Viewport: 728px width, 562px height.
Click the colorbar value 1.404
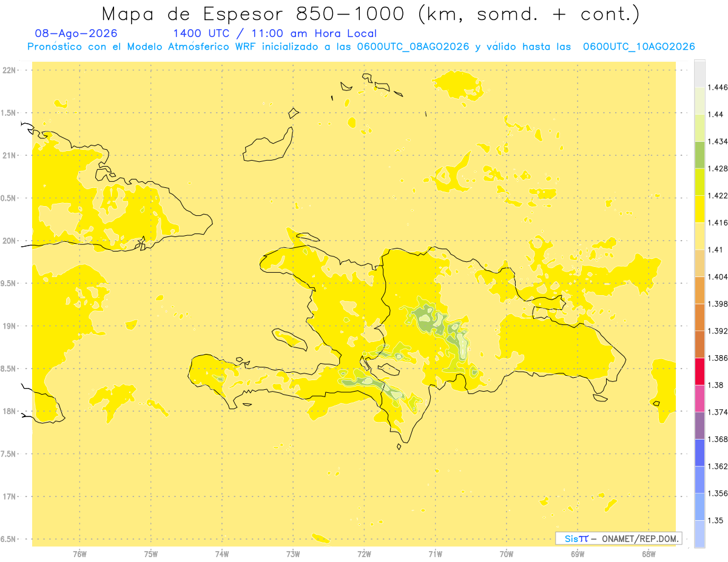coord(717,277)
